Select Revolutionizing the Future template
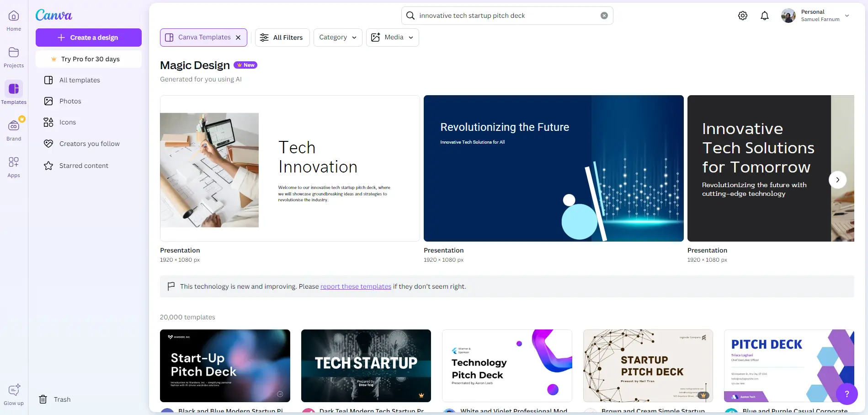 tap(554, 168)
